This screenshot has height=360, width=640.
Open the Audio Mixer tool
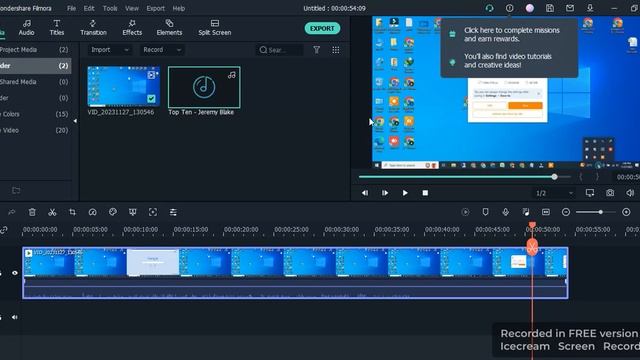click(x=526, y=212)
